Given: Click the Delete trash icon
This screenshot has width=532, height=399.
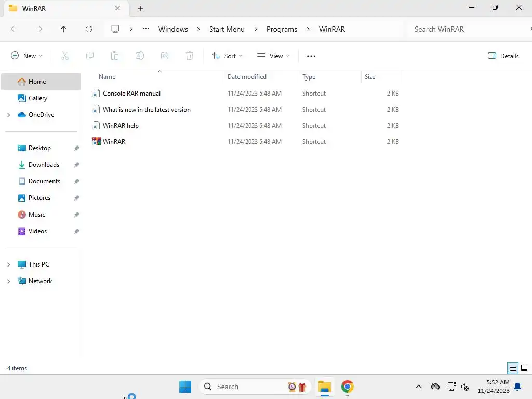Looking at the screenshot, I should click(x=190, y=56).
